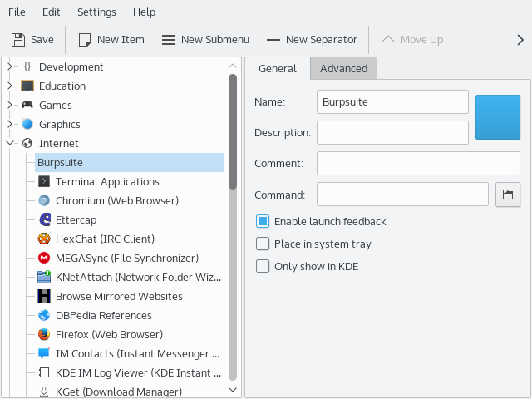The height and width of the screenshot is (399, 532).
Task: Open the Settings menu
Action: [x=96, y=12]
